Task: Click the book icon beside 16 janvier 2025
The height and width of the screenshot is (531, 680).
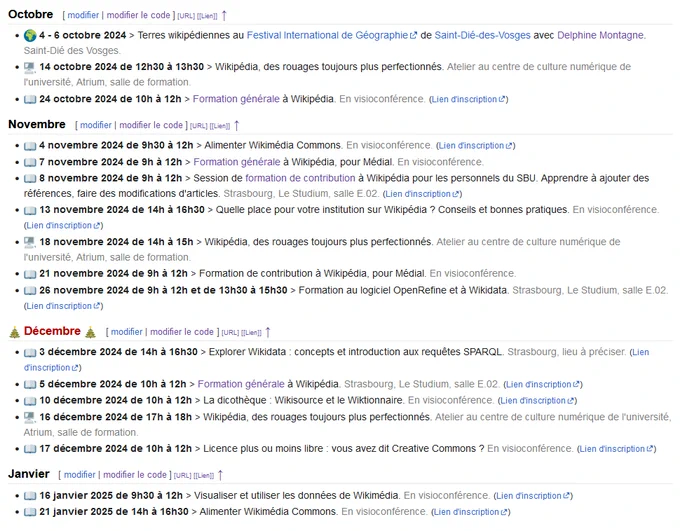Action: pos(30,496)
